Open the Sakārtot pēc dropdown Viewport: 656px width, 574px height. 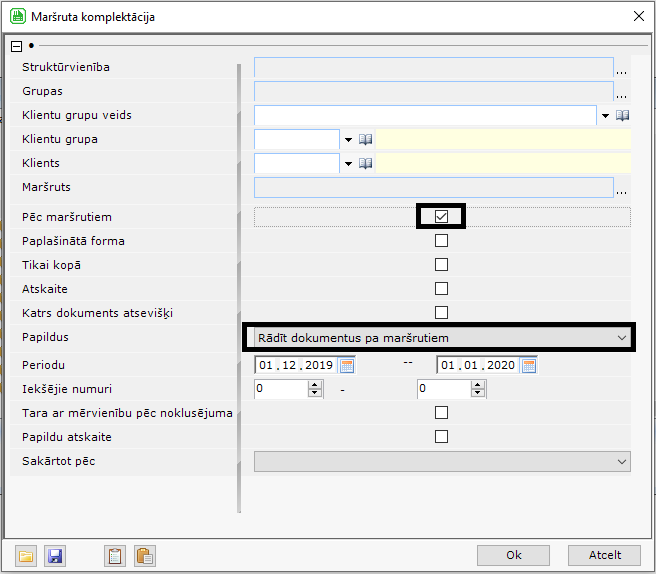442,461
